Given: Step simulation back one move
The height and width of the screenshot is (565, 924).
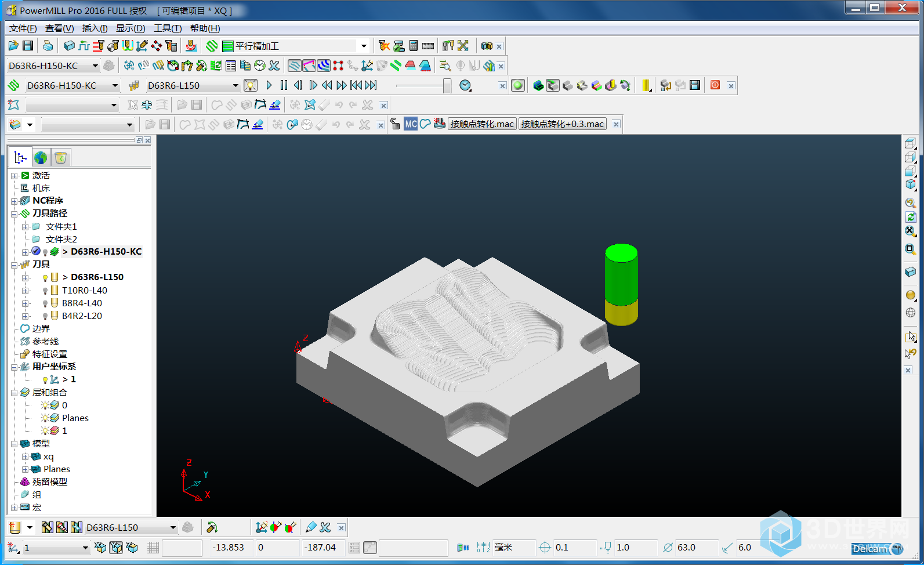Looking at the screenshot, I should (x=298, y=85).
